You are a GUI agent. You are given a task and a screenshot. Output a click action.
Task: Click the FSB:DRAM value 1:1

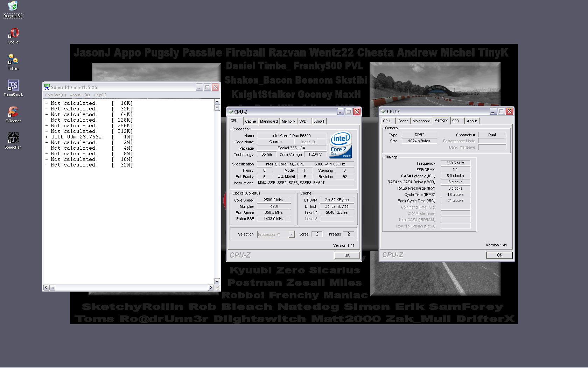[455, 170]
